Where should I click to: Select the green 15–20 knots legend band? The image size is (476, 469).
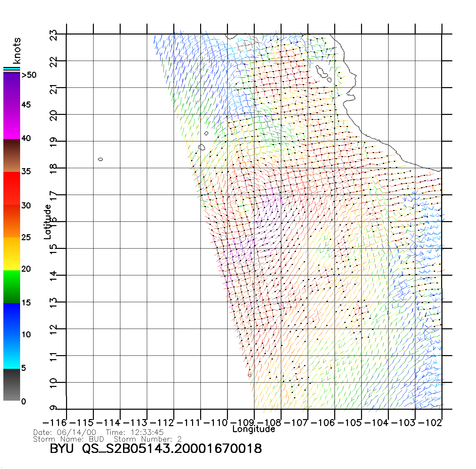pyautogui.click(x=12, y=286)
